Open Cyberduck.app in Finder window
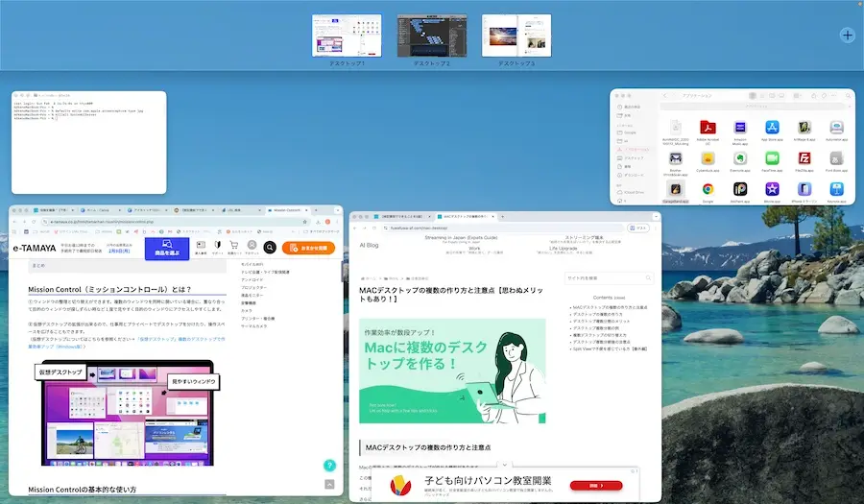The height and width of the screenshot is (504, 864). coord(708,158)
